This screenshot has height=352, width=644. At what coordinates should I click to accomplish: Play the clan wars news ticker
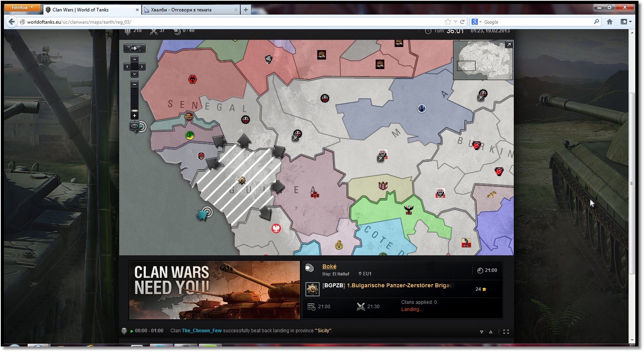coord(132,331)
